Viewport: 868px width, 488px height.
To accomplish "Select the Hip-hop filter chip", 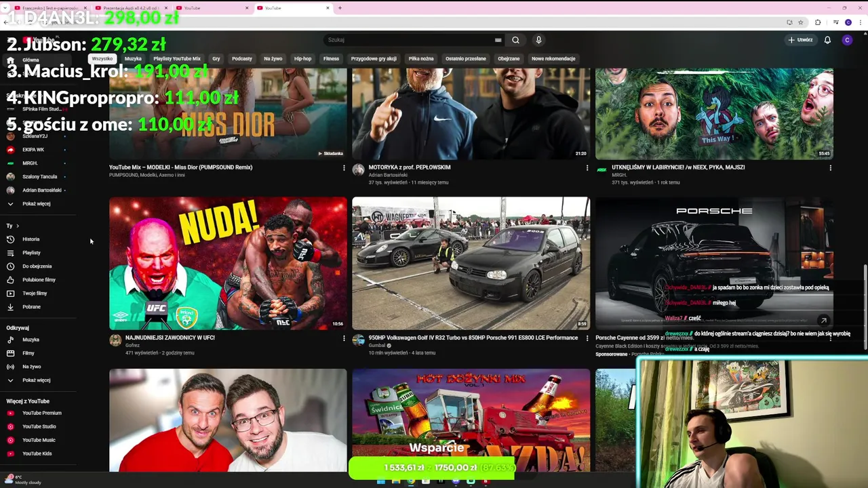I will [302, 59].
